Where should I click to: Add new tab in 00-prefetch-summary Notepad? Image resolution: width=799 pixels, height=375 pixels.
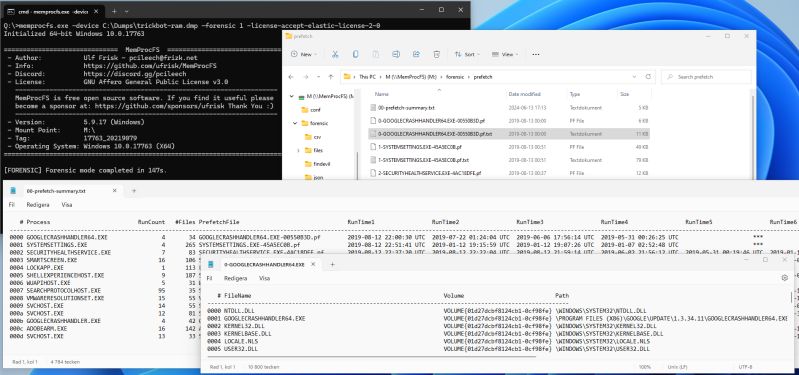pyautogui.click(x=134, y=191)
